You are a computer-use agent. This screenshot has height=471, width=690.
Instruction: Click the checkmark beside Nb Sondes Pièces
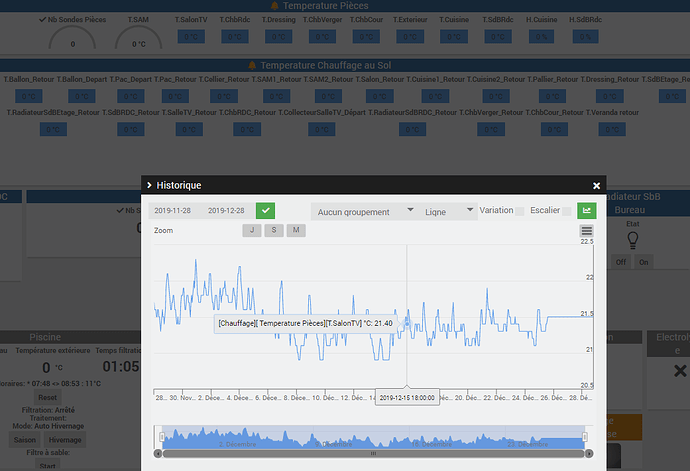coord(42,19)
